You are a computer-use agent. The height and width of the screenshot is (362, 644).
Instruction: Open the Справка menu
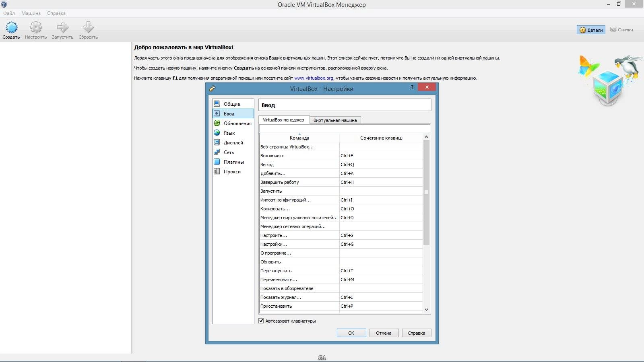(56, 13)
